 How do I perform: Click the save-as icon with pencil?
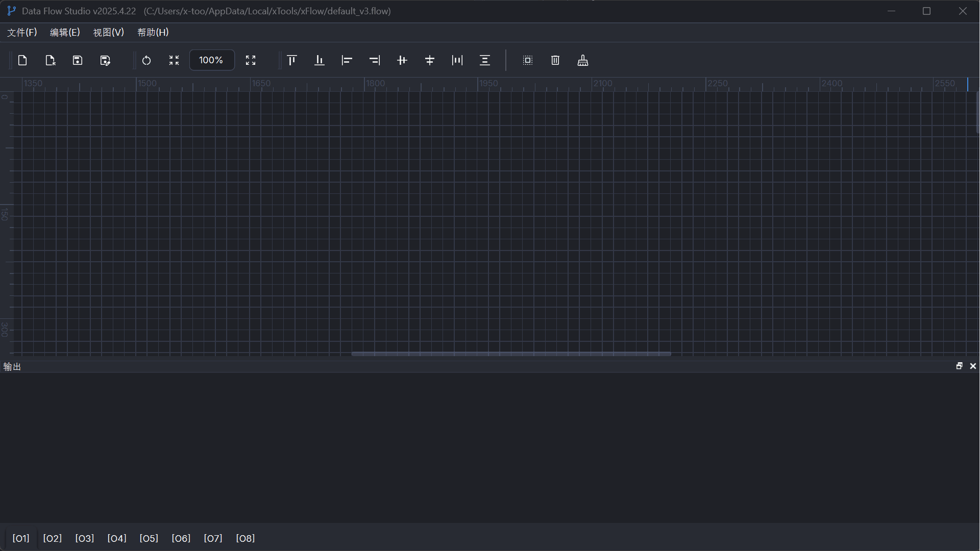pyautogui.click(x=105, y=60)
